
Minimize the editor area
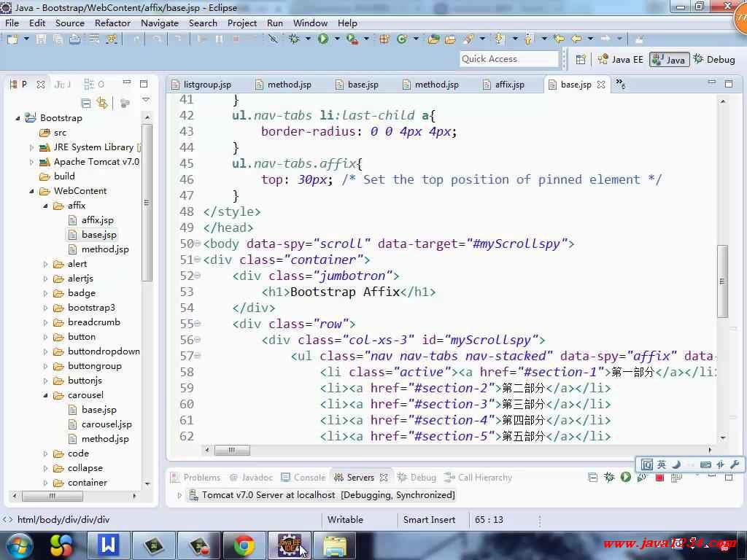711,83
